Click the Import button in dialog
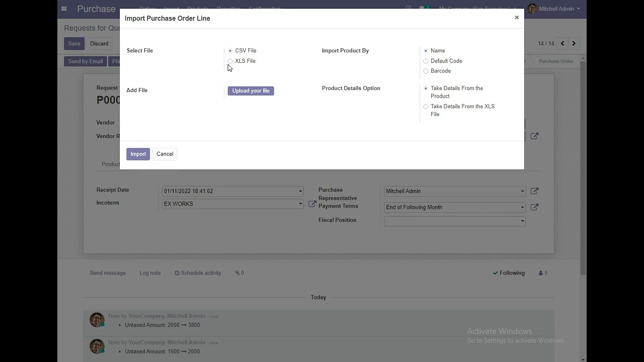644x362 pixels. pos(138,154)
